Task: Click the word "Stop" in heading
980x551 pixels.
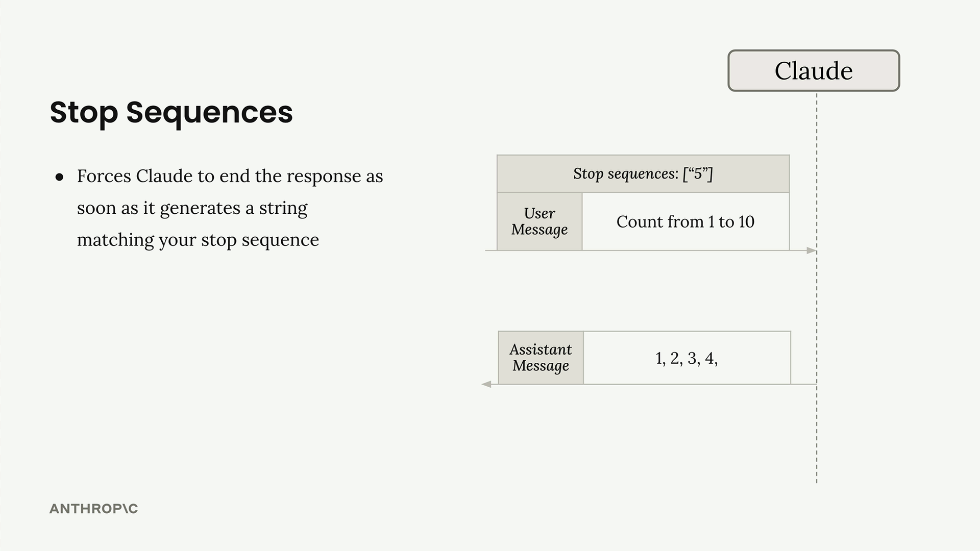Action: click(84, 113)
